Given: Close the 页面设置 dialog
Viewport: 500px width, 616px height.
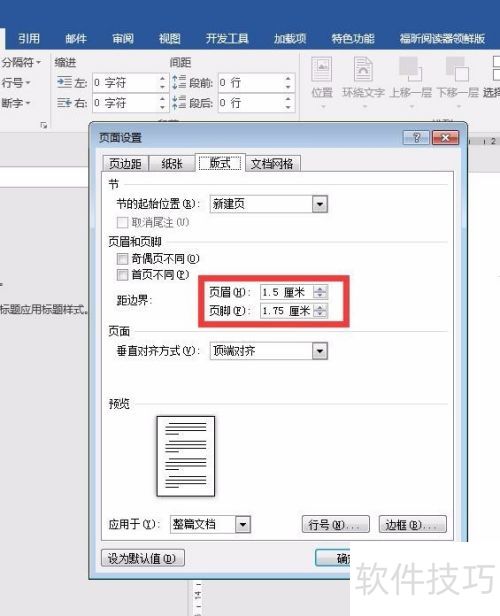Looking at the screenshot, I should (x=445, y=138).
